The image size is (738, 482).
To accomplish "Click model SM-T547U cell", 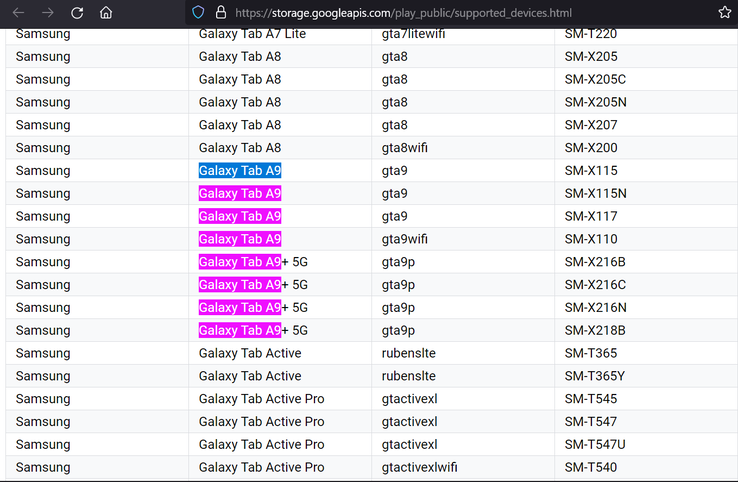I will (x=595, y=444).
